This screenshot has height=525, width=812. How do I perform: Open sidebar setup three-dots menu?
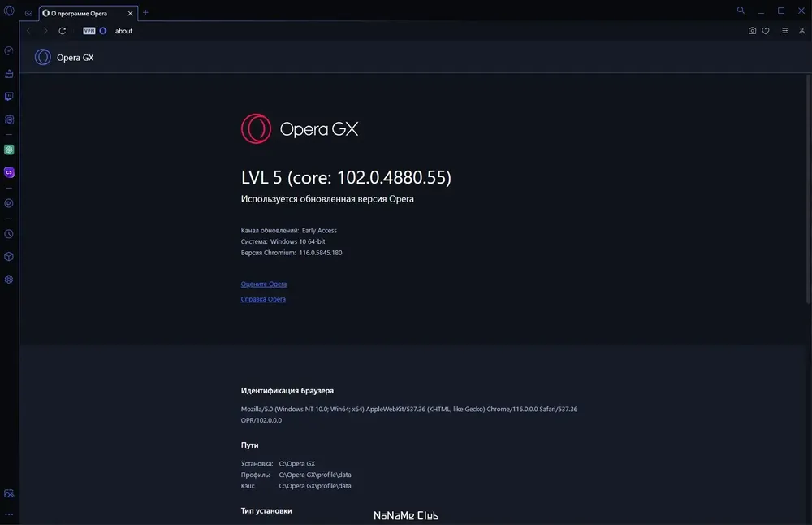click(x=9, y=514)
